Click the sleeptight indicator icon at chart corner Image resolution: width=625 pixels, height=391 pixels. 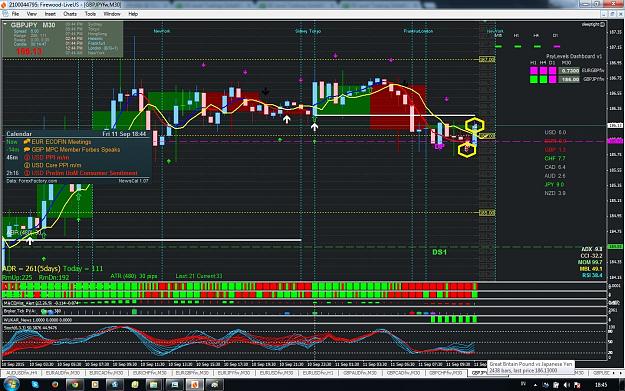[x=602, y=25]
